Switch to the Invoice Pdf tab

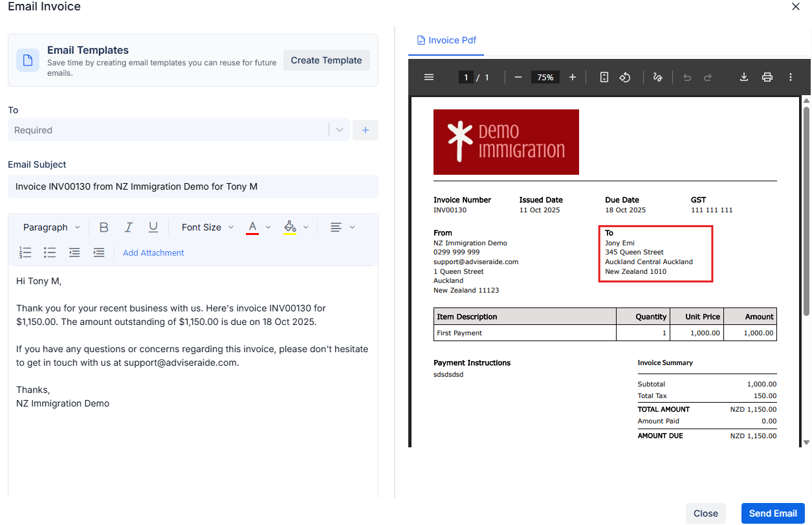coord(446,39)
